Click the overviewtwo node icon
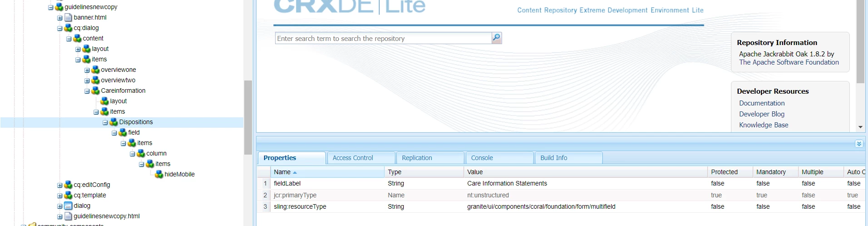The height and width of the screenshot is (226, 868). point(96,80)
